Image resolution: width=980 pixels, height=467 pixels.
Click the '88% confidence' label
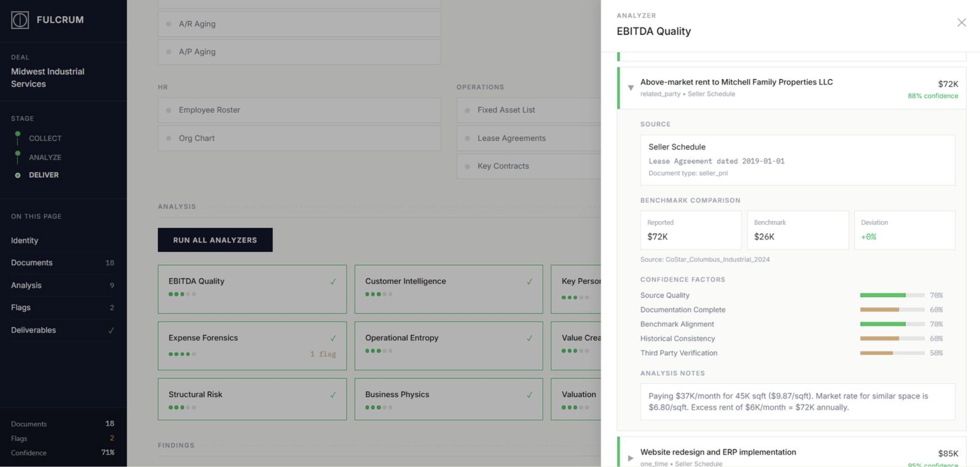933,96
